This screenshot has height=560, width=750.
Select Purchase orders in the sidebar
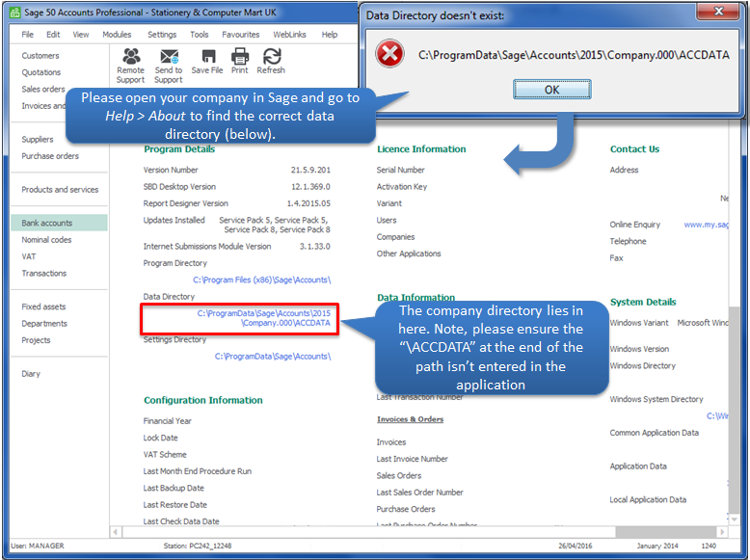(x=50, y=156)
